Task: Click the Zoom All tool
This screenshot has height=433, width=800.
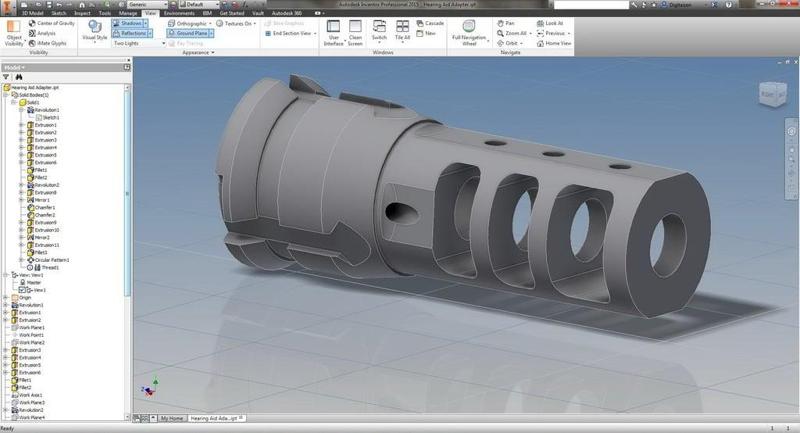Action: [x=514, y=33]
